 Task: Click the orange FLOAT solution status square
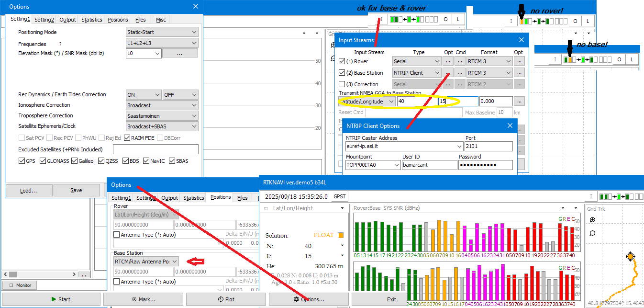click(341, 235)
